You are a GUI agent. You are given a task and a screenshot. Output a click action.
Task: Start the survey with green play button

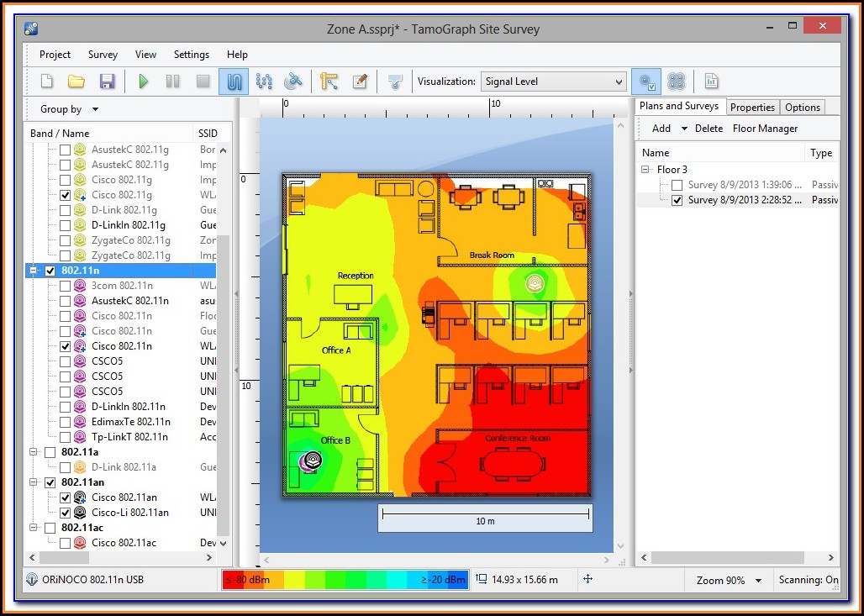click(144, 82)
